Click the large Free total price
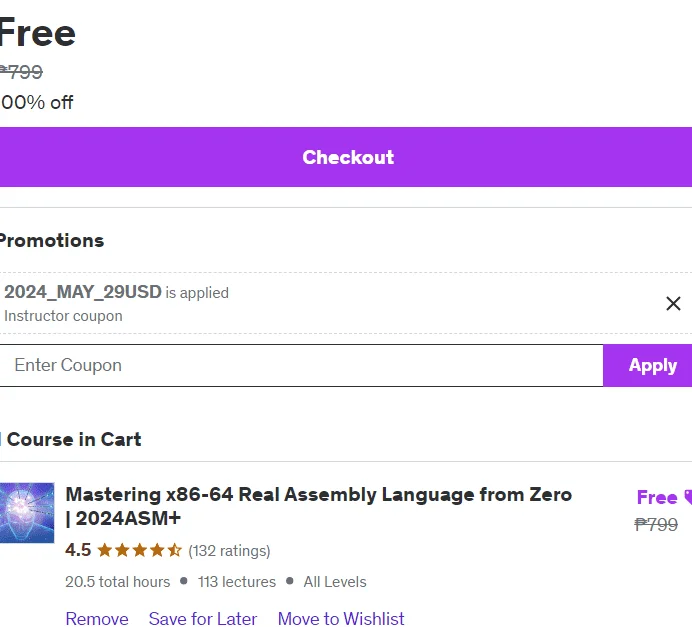 (x=38, y=33)
